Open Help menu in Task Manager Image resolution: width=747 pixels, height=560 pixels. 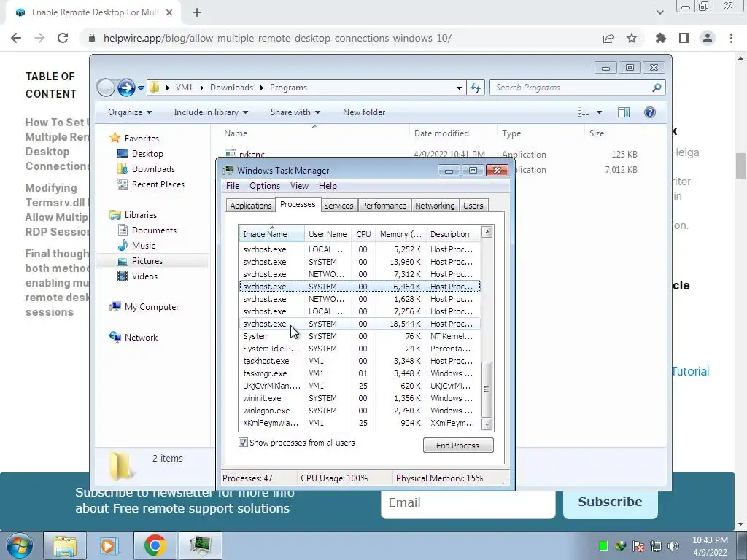pyautogui.click(x=328, y=186)
